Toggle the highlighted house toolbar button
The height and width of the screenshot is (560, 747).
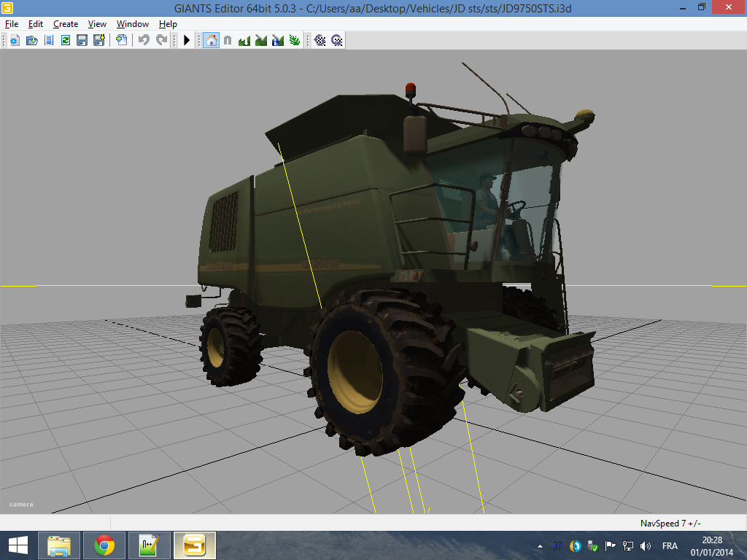tap(211, 41)
